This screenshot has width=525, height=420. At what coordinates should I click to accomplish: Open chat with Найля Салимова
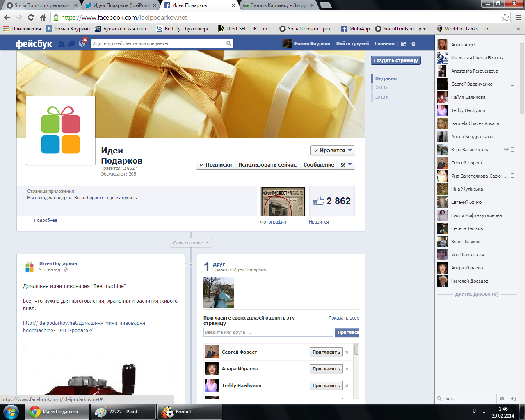click(476, 97)
